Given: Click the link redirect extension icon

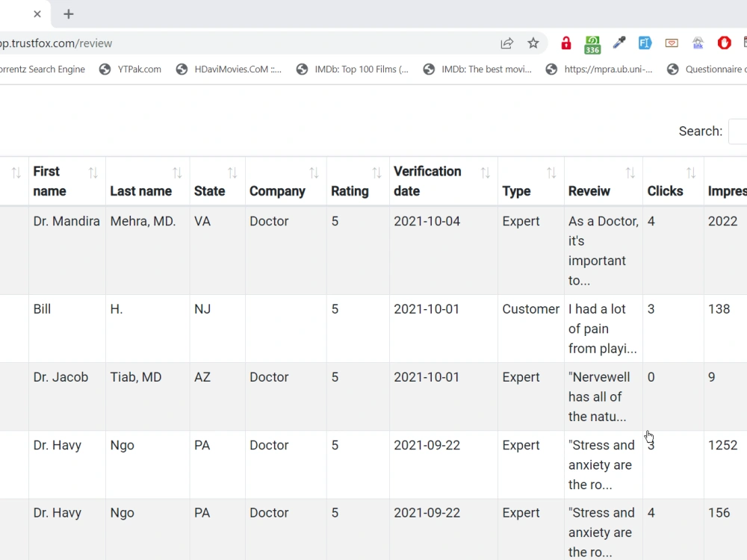Looking at the screenshot, I should pos(698,43).
